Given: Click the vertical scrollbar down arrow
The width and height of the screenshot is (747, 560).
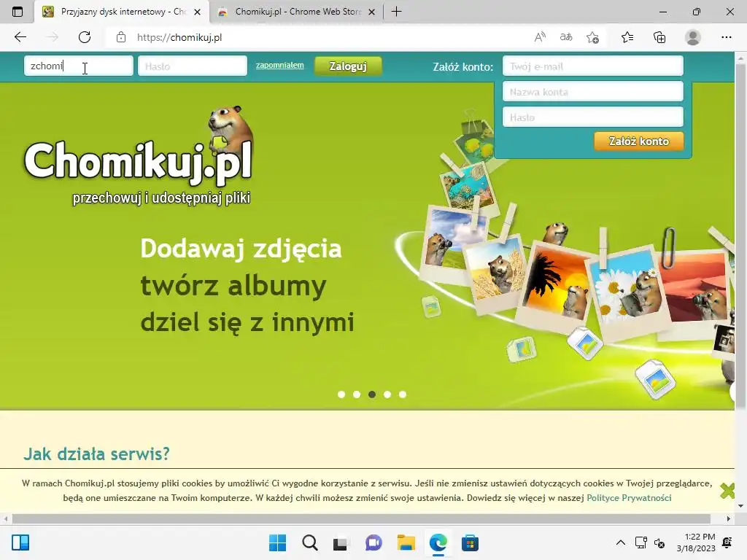Looking at the screenshot, I should [x=740, y=506].
